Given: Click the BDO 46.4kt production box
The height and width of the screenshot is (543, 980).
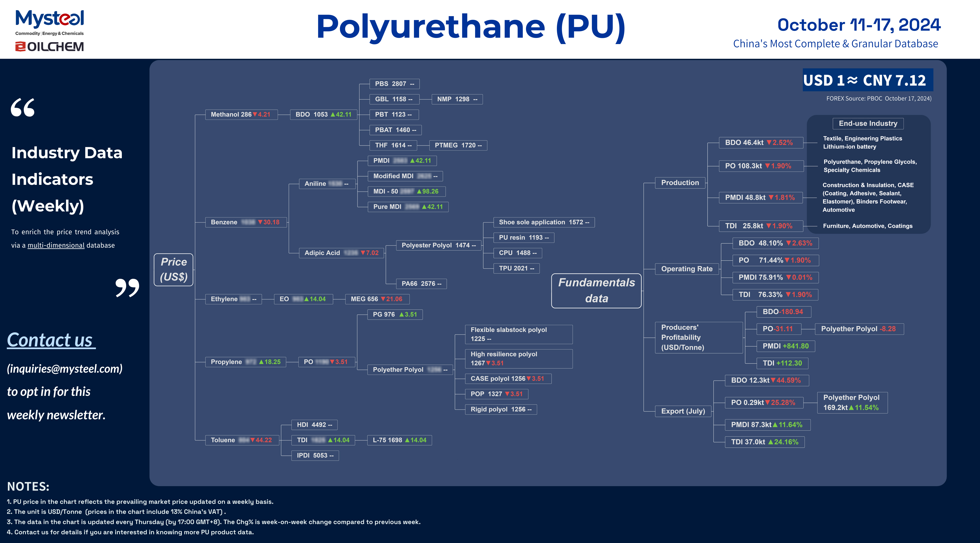Looking at the screenshot, I should 761,143.
